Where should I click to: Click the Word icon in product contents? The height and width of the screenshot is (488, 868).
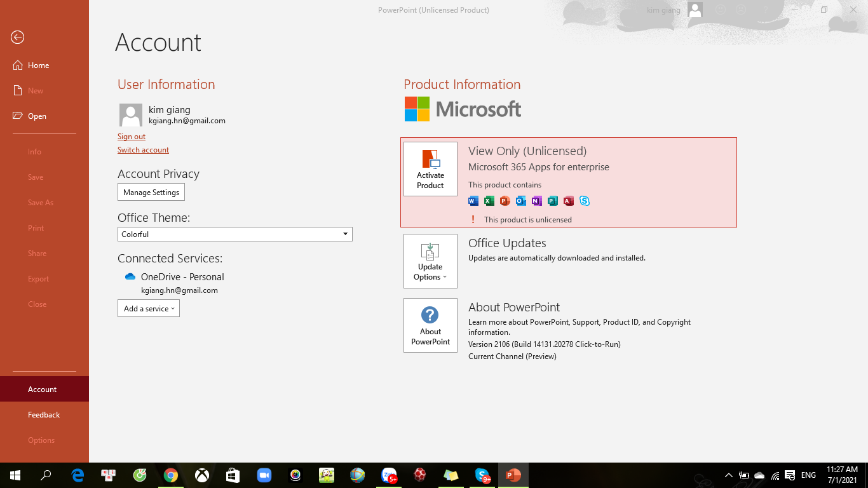(473, 201)
